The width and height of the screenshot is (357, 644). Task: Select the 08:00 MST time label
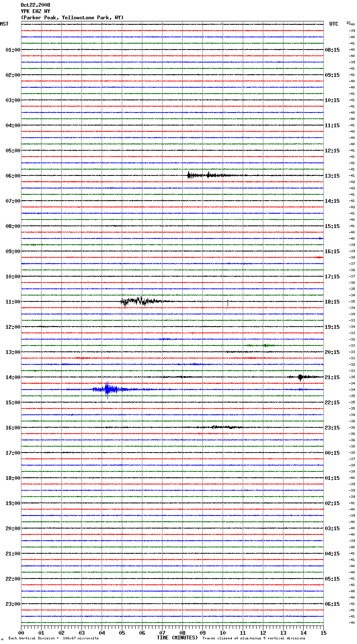pos(13,226)
